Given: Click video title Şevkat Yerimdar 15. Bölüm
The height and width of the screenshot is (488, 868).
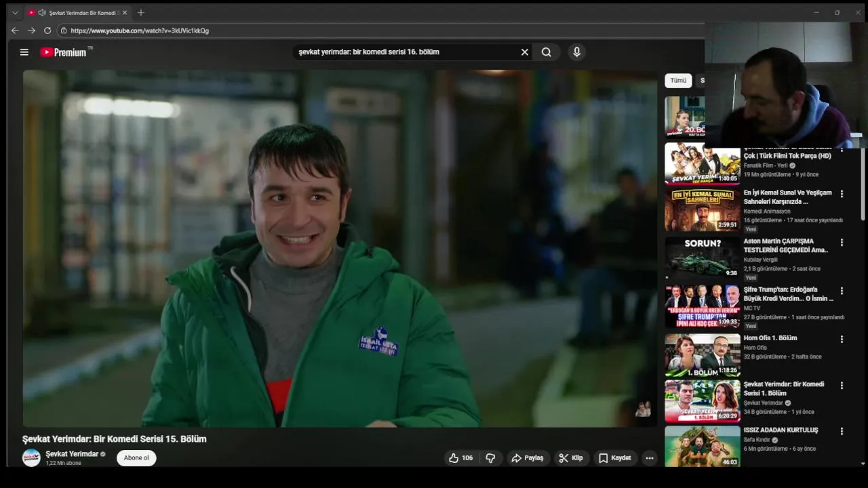Looking at the screenshot, I should (x=114, y=439).
